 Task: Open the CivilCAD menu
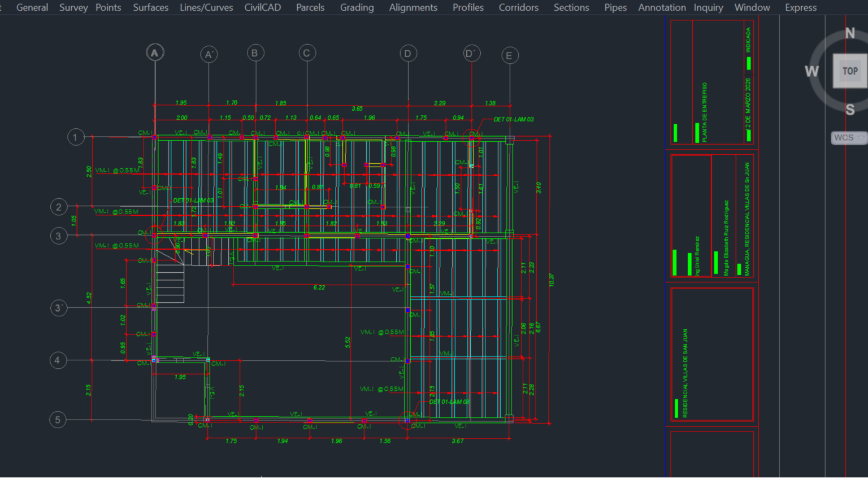click(263, 7)
